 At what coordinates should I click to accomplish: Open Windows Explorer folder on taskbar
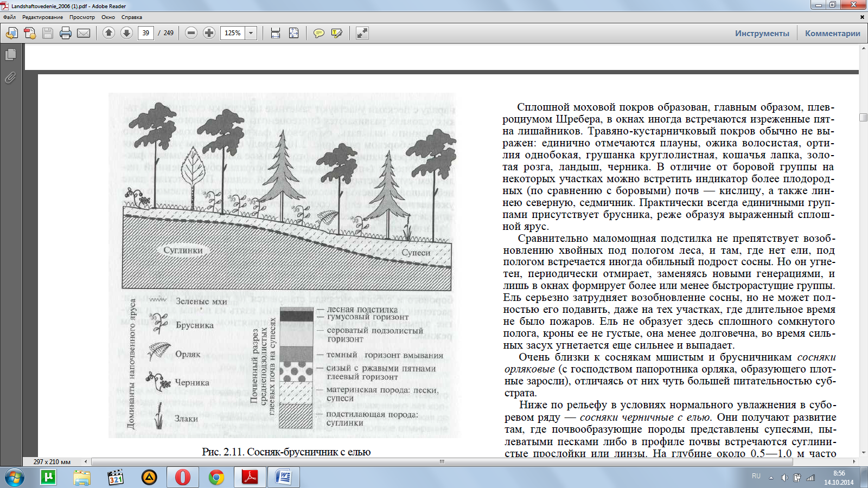point(82,478)
